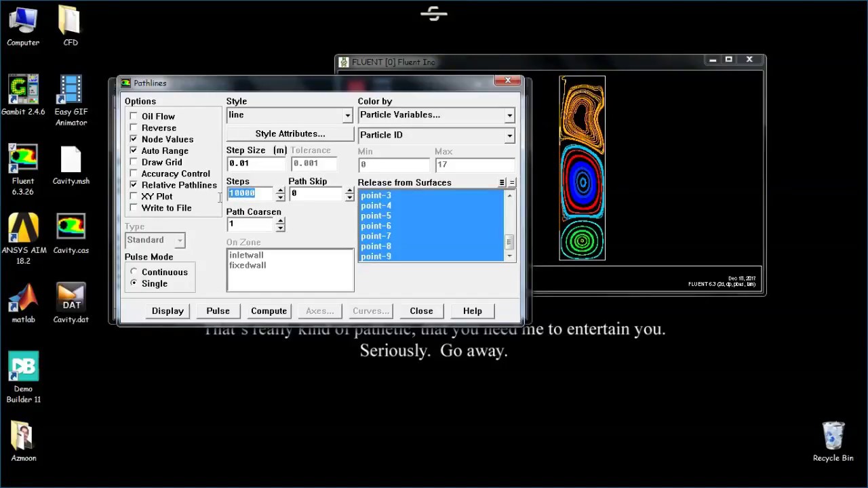
Task: Enable the Accuracy Control option
Action: point(134,174)
